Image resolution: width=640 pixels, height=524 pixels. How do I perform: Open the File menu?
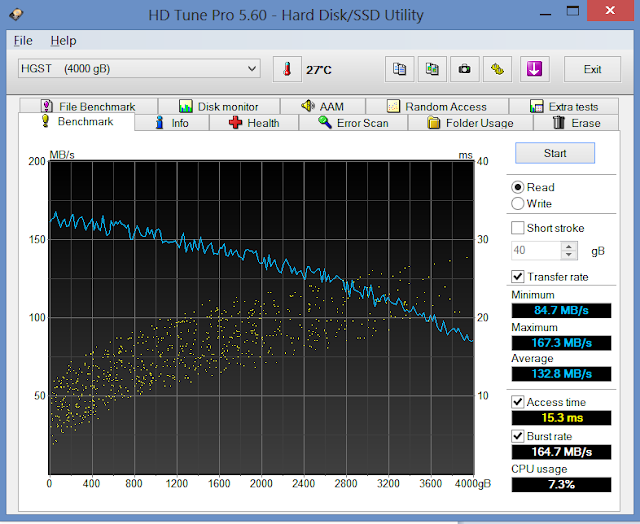point(23,41)
